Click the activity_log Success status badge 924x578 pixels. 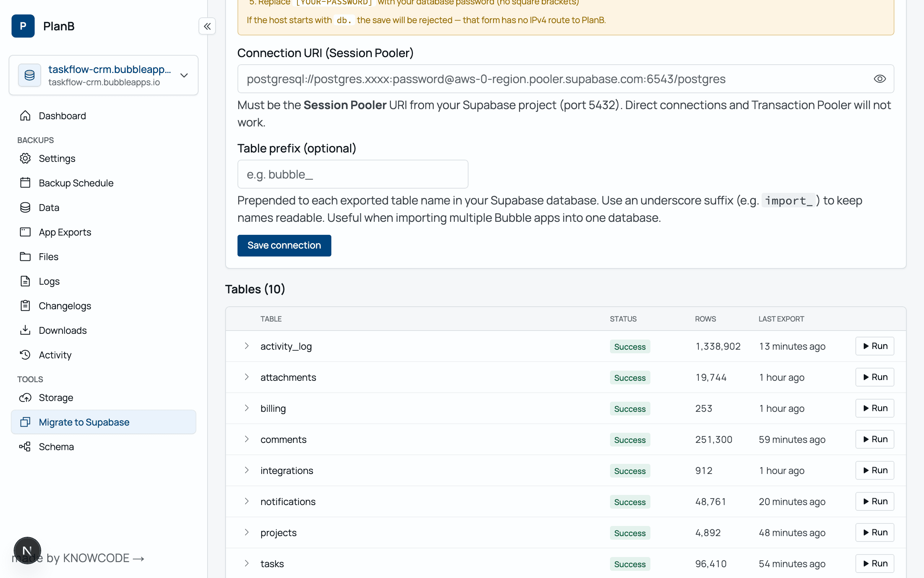point(629,346)
